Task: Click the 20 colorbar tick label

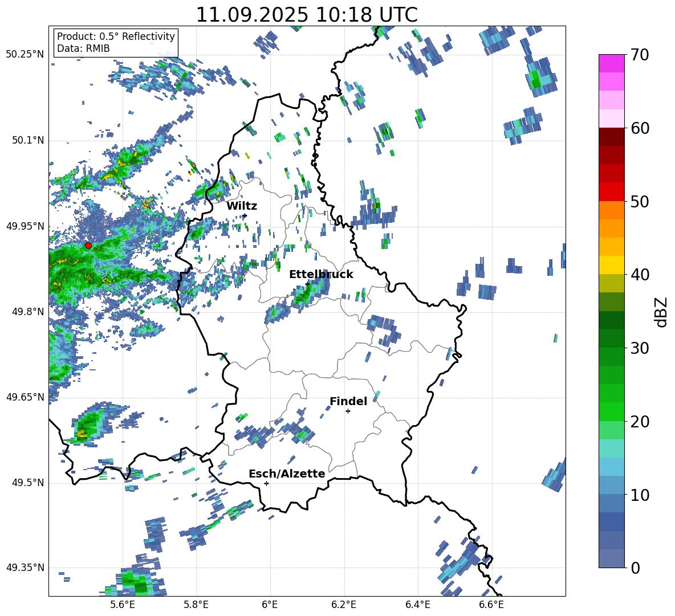Action: point(640,421)
